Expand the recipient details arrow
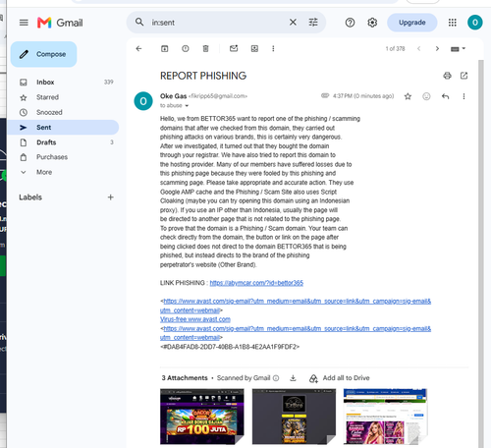This screenshot has height=448, width=491. pos(187,106)
